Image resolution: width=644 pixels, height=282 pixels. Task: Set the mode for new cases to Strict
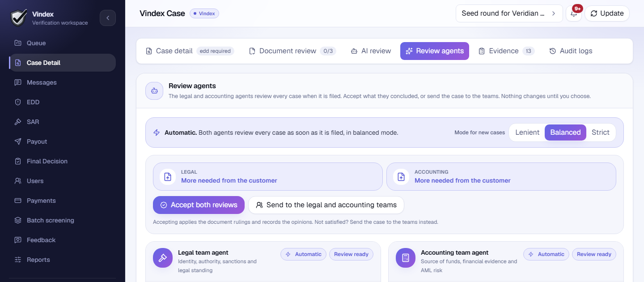coord(600,132)
